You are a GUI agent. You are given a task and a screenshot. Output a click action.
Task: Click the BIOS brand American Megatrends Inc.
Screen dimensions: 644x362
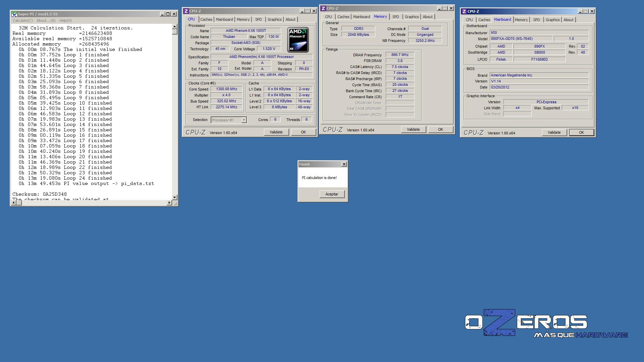point(539,75)
